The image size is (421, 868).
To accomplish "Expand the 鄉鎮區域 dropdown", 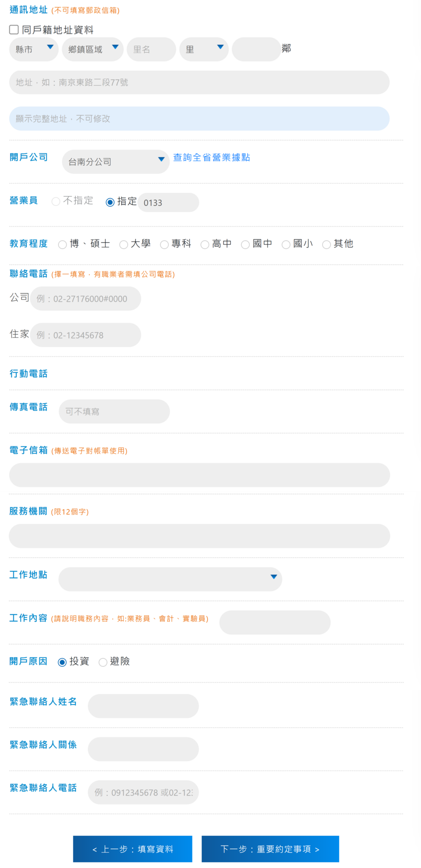I will coord(92,49).
